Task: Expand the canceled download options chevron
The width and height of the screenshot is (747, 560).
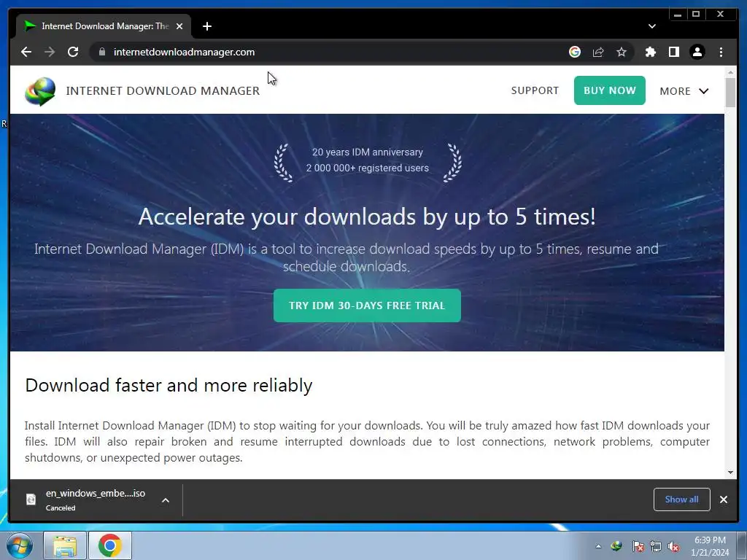Action: pyautogui.click(x=166, y=500)
